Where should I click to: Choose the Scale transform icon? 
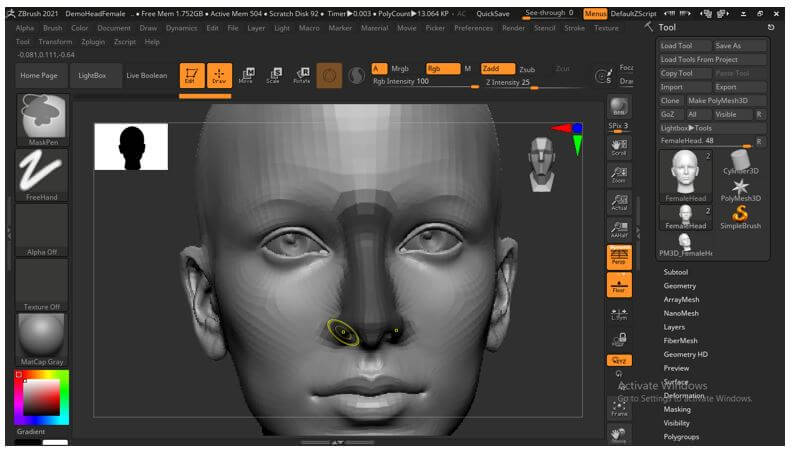click(x=273, y=75)
